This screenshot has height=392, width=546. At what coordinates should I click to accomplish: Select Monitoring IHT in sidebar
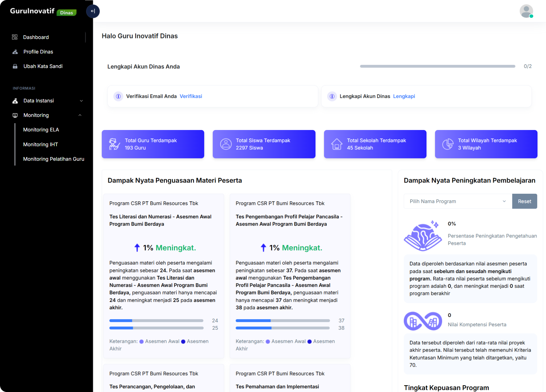(40, 145)
